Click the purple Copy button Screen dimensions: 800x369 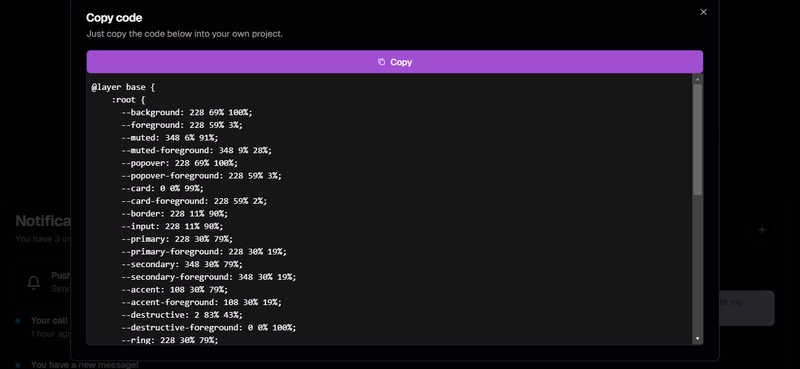pyautogui.click(x=394, y=62)
